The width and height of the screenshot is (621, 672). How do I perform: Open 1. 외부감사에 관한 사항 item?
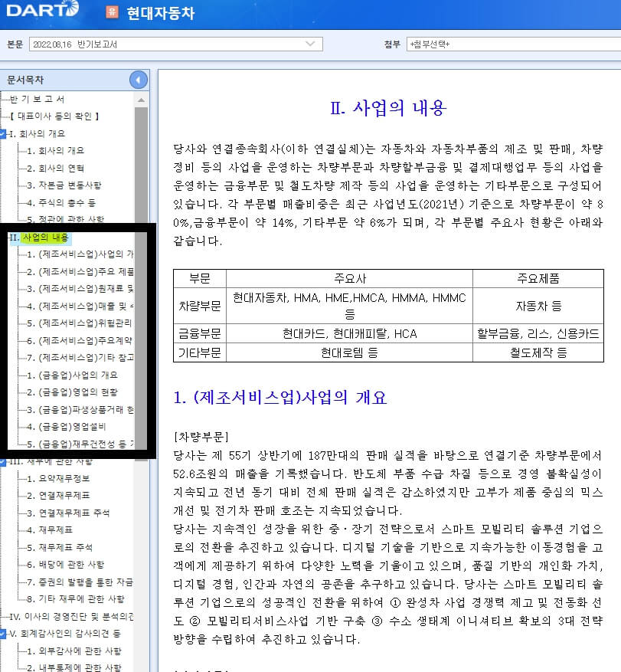click(74, 651)
